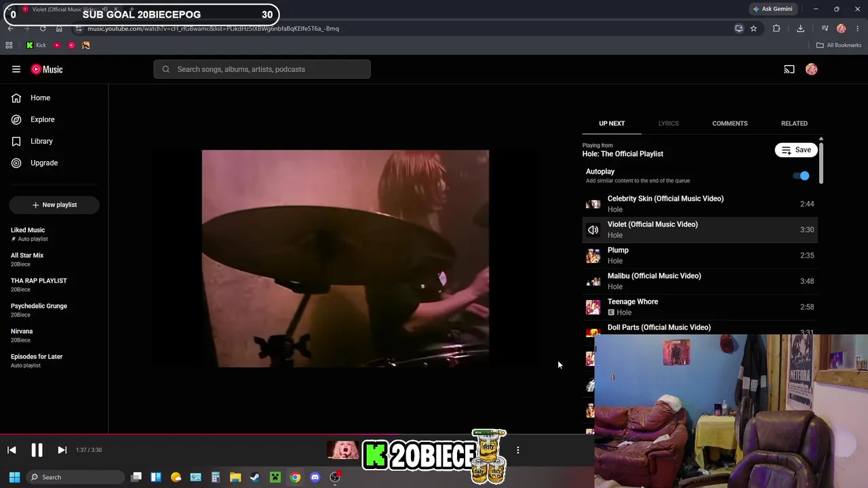868x488 pixels.
Task: Open Chrome media controls icon
Action: coord(825,28)
